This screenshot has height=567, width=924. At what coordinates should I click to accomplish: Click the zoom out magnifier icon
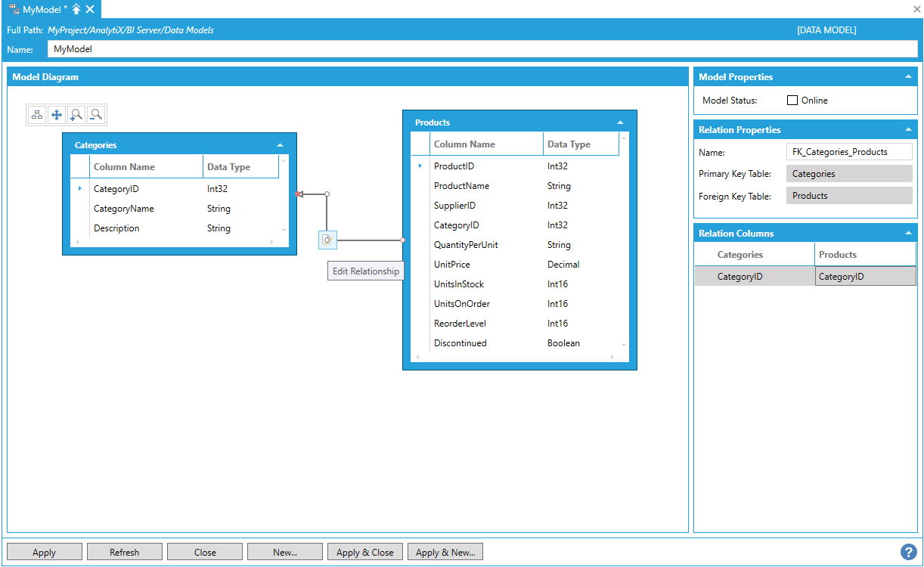(x=96, y=115)
